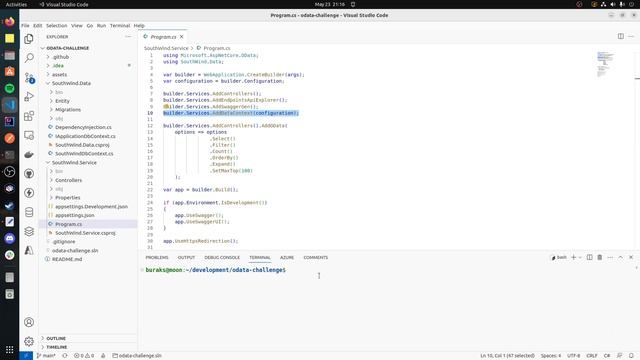The height and width of the screenshot is (360, 640).
Task: Open appsettings.json file
Action: click(x=75, y=215)
